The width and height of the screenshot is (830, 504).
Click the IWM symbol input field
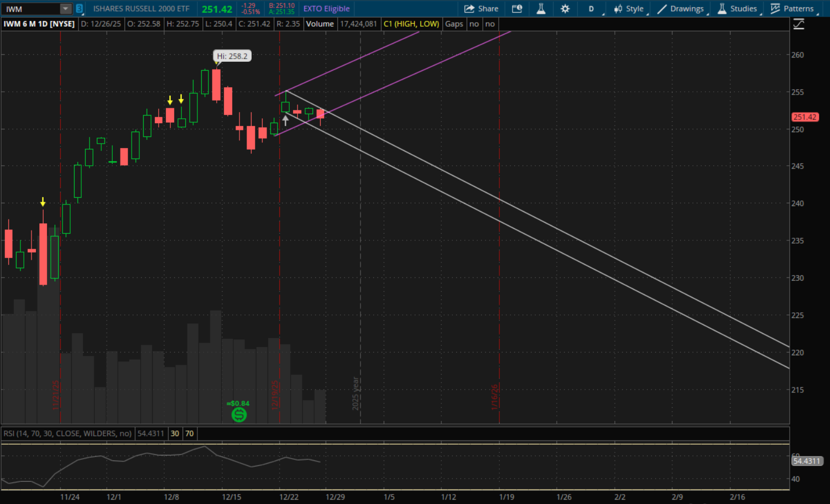30,9
